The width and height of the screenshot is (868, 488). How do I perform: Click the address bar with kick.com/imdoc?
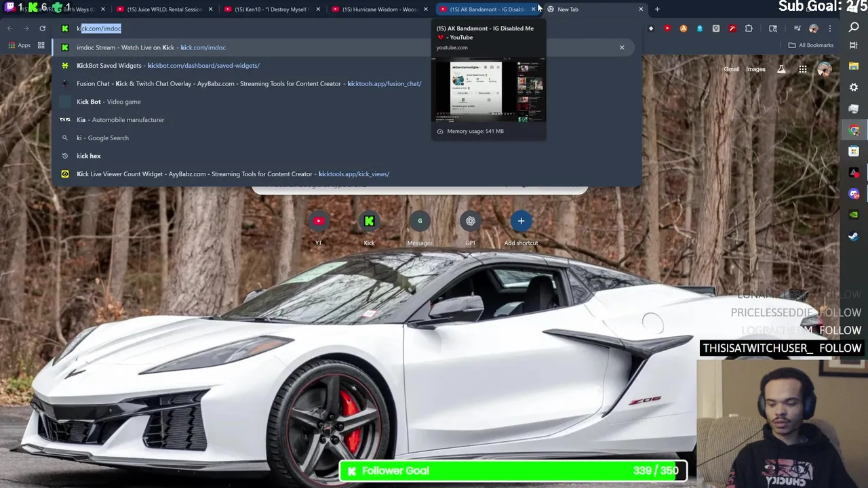[x=346, y=28]
